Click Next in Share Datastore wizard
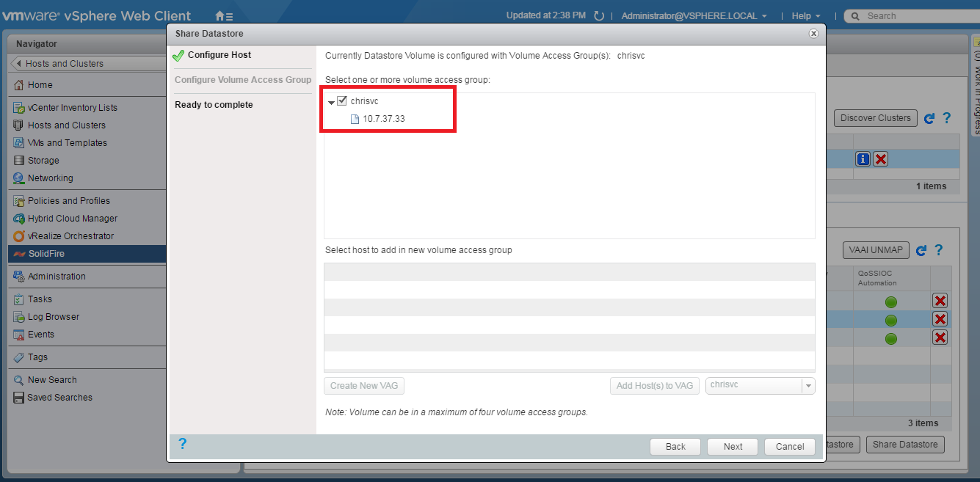This screenshot has width=980, height=482. point(733,446)
